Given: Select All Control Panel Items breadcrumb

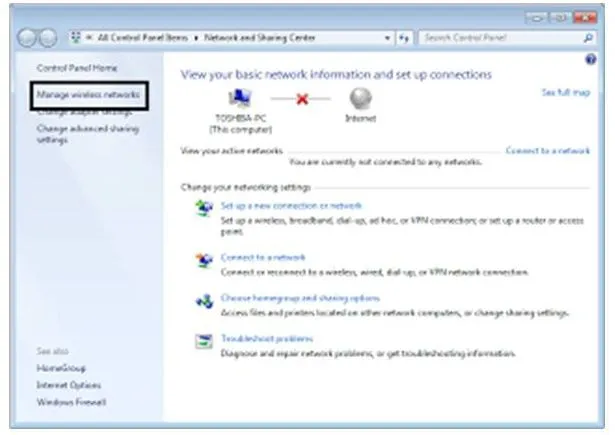Looking at the screenshot, I should [143, 38].
